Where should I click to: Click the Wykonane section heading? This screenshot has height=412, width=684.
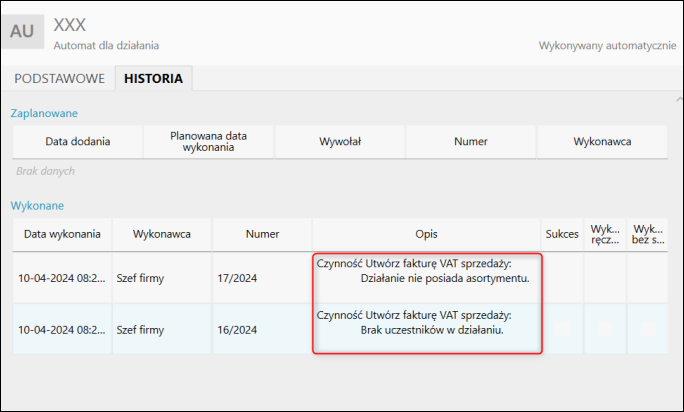[x=37, y=205]
